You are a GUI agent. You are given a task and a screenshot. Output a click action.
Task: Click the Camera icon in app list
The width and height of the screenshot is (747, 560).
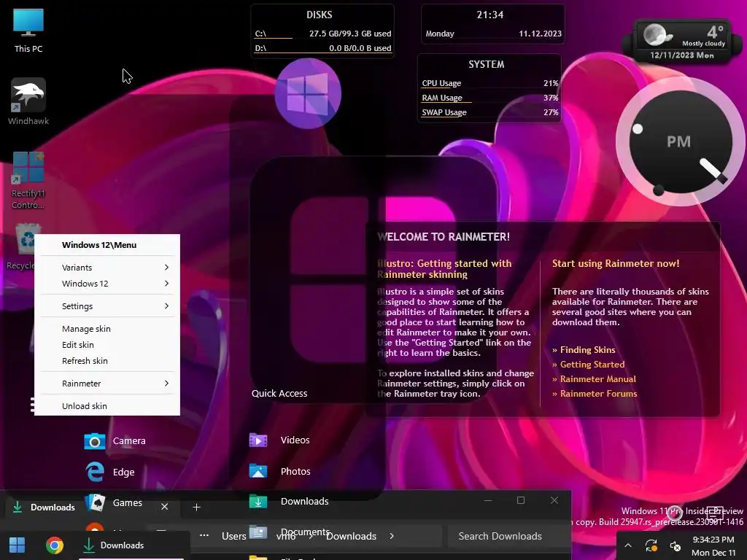point(94,441)
